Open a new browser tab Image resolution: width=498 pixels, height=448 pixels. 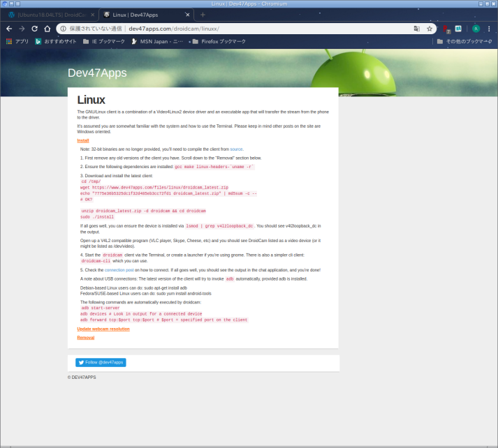point(203,14)
